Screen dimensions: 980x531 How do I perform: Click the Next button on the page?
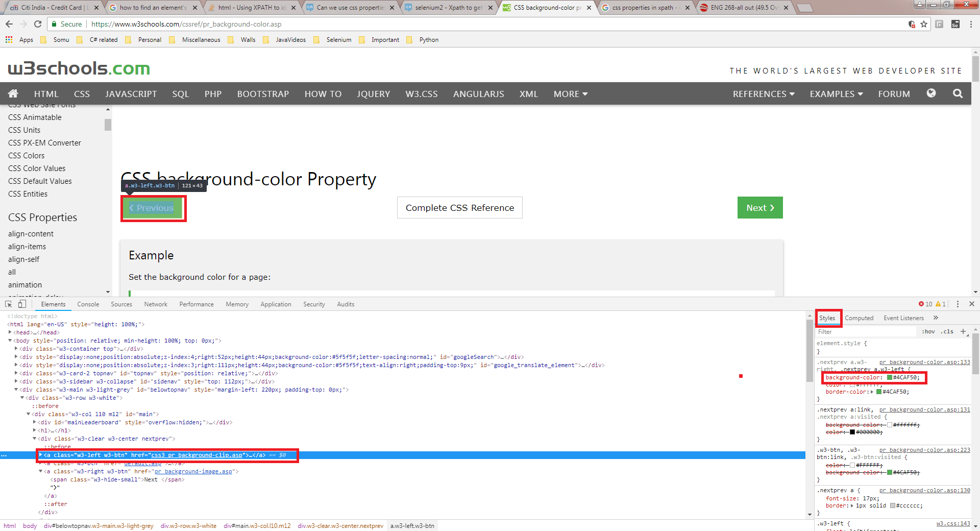coord(759,207)
